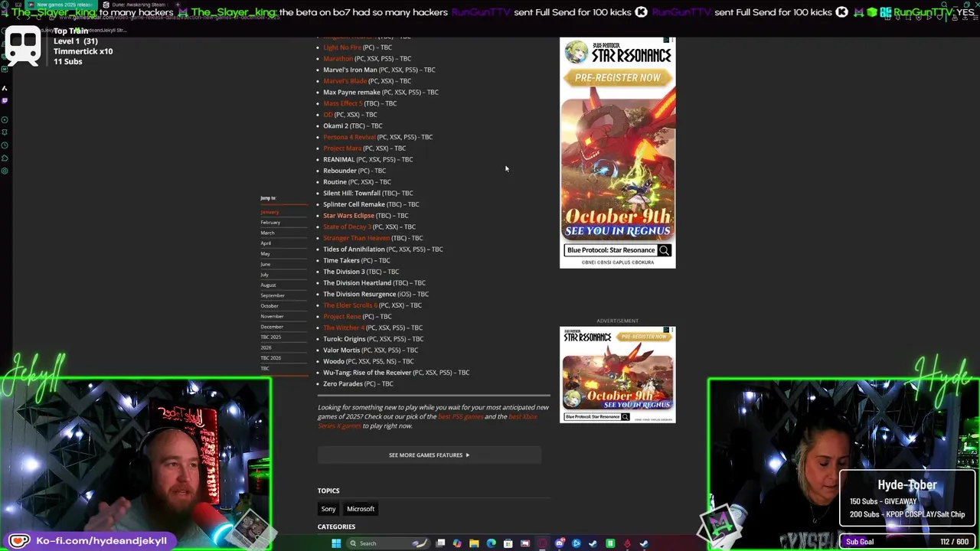Open the Stranger Than Heaven link
980x551 pixels.
click(x=356, y=238)
